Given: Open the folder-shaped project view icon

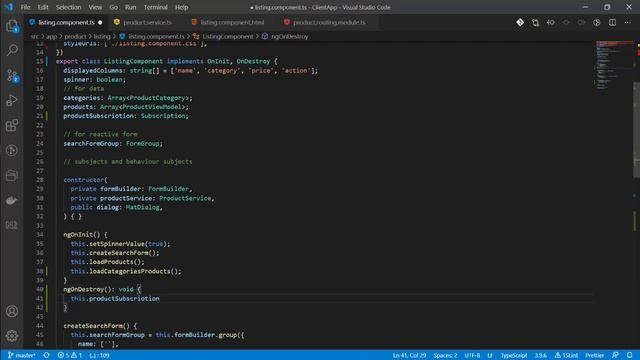Looking at the screenshot, I should point(12,175).
